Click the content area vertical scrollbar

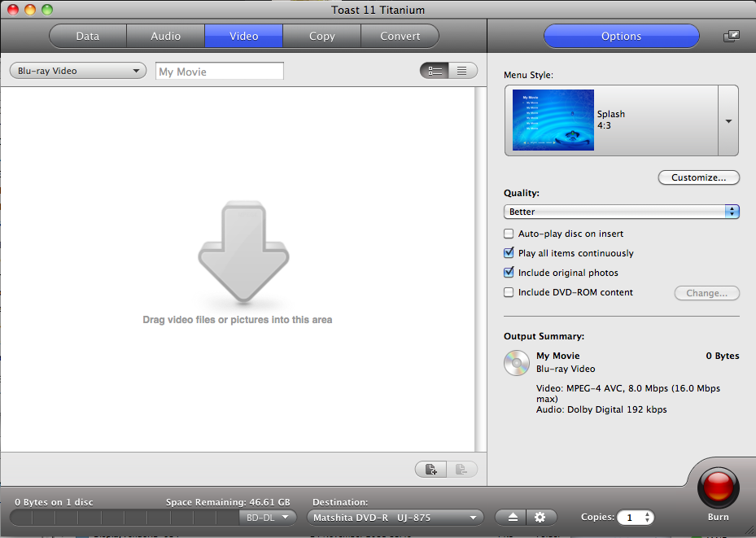[x=480, y=269]
